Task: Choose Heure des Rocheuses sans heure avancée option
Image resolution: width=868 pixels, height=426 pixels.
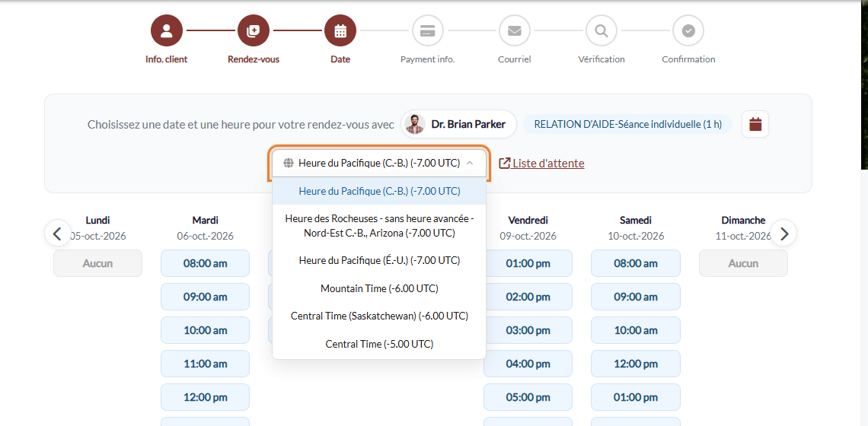Action: (379, 226)
